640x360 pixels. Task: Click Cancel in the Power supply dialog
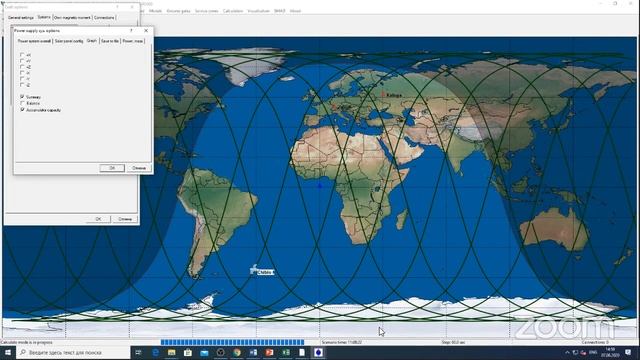click(139, 168)
